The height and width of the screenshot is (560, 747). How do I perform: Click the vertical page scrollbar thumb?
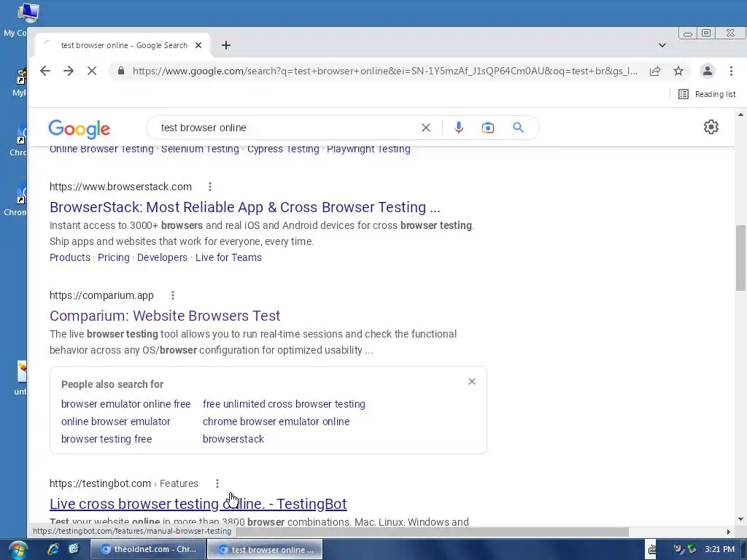coord(740,257)
